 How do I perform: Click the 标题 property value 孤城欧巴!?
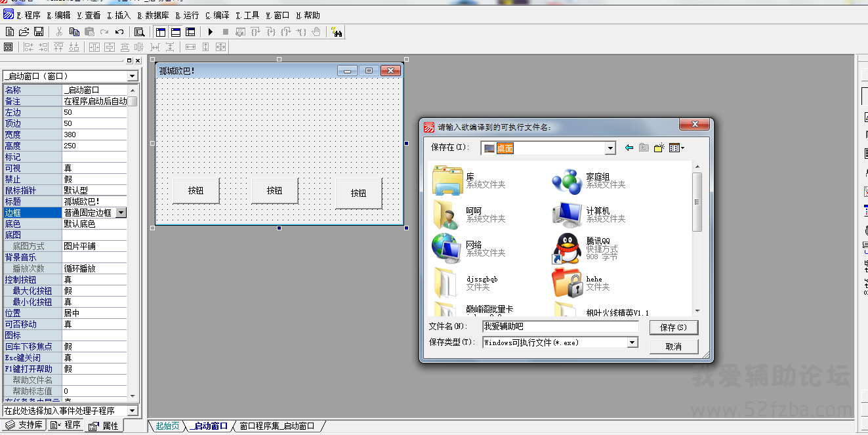(94, 201)
